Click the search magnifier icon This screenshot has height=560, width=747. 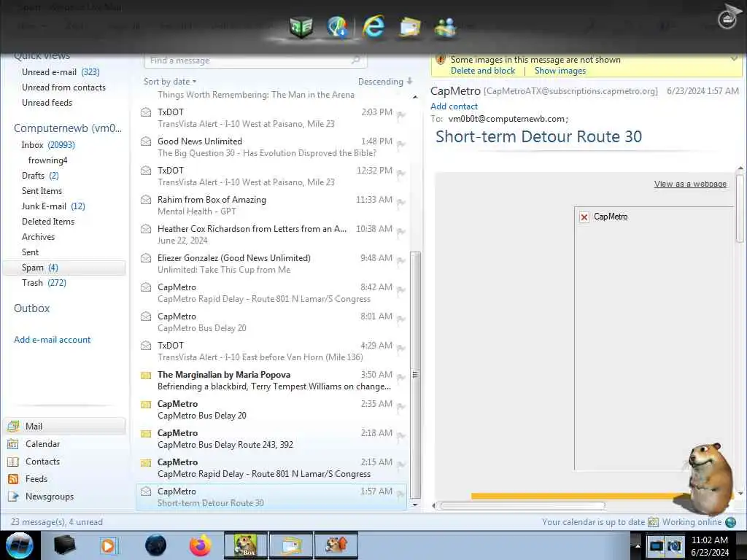(355, 60)
